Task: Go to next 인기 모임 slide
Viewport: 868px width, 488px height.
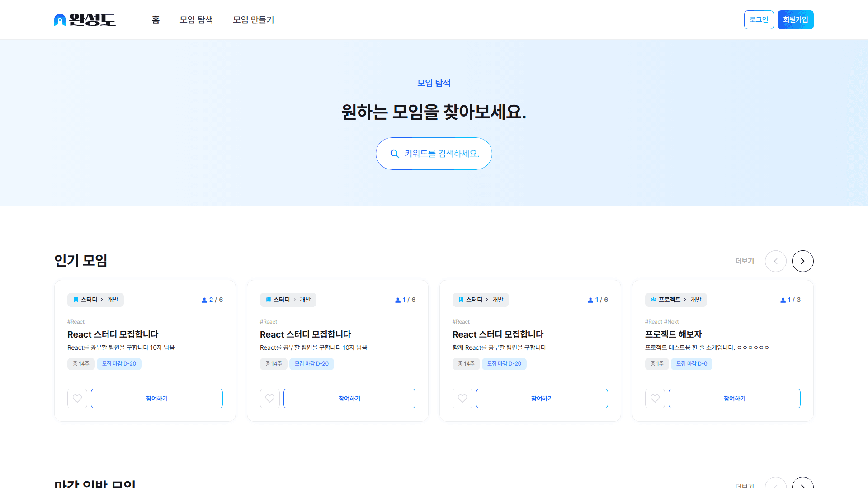Action: [x=802, y=261]
